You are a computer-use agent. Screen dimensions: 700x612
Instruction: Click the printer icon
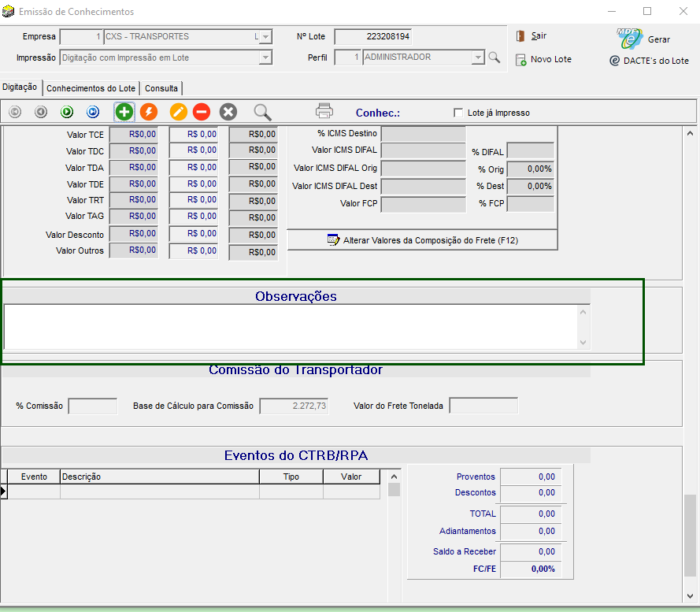click(x=324, y=112)
